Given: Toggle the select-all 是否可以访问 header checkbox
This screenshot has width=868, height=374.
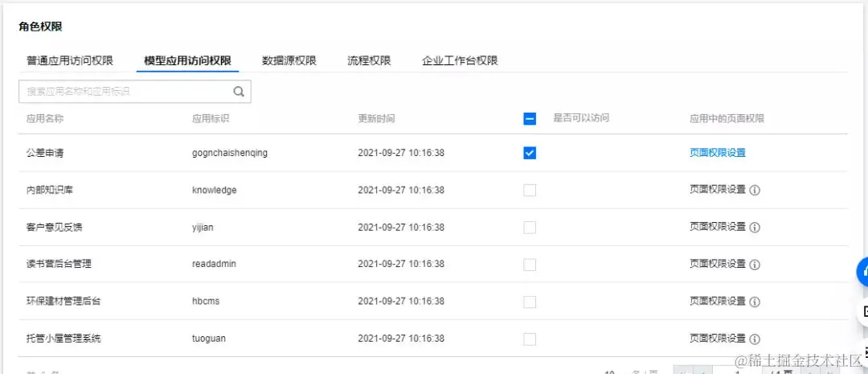Looking at the screenshot, I should pyautogui.click(x=530, y=118).
